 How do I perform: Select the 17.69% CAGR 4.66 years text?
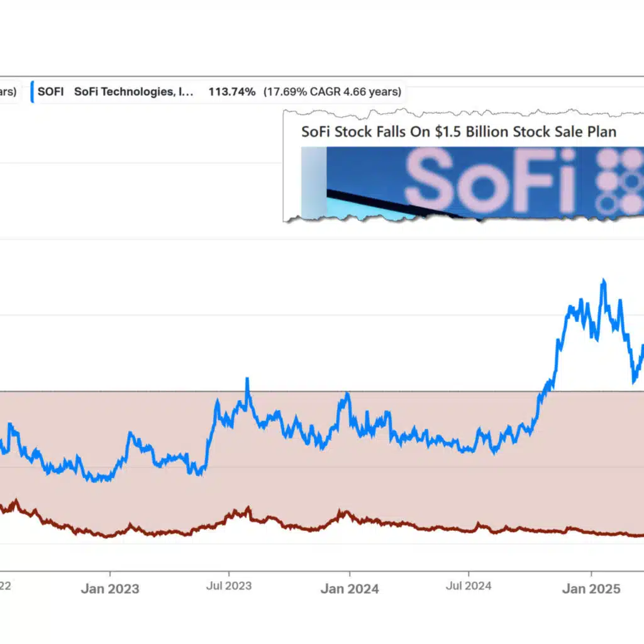pyautogui.click(x=332, y=91)
